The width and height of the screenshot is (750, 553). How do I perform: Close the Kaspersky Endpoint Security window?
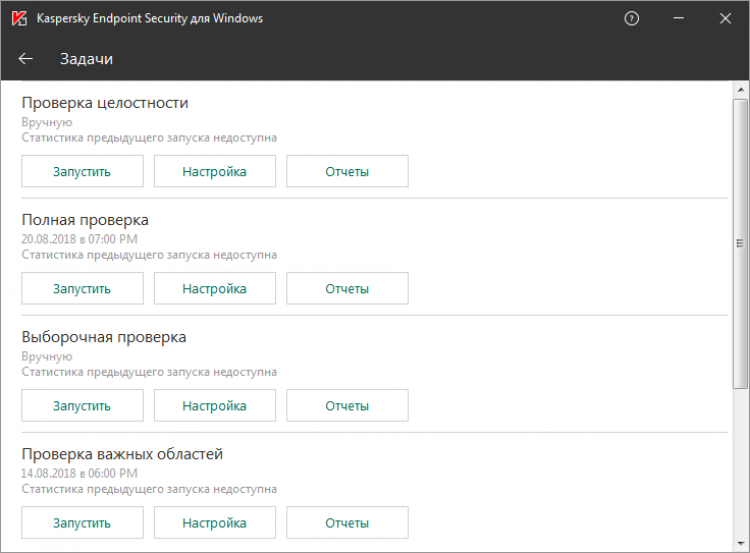[725, 19]
